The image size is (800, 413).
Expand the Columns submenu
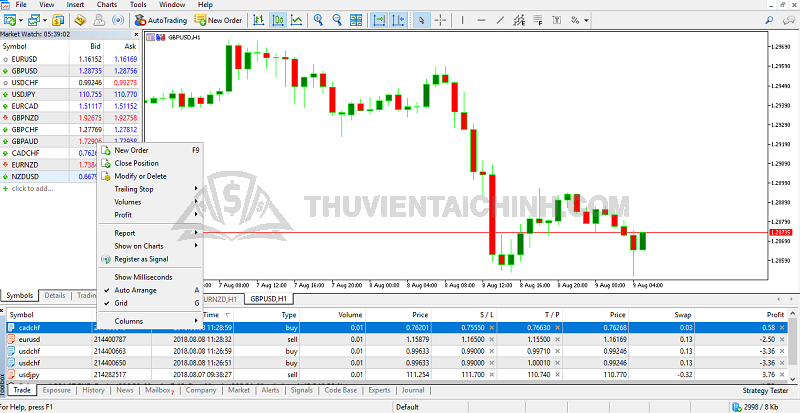click(151, 321)
